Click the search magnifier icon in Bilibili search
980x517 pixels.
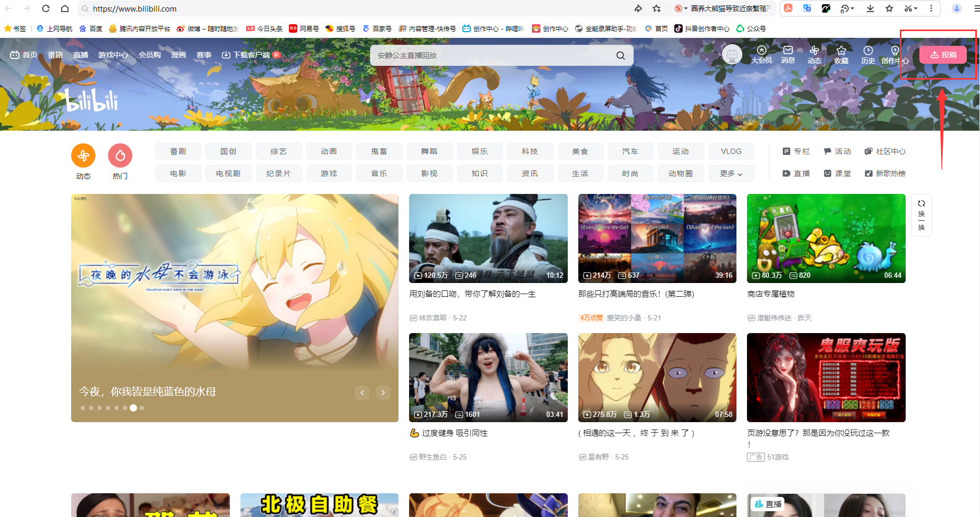pos(620,55)
